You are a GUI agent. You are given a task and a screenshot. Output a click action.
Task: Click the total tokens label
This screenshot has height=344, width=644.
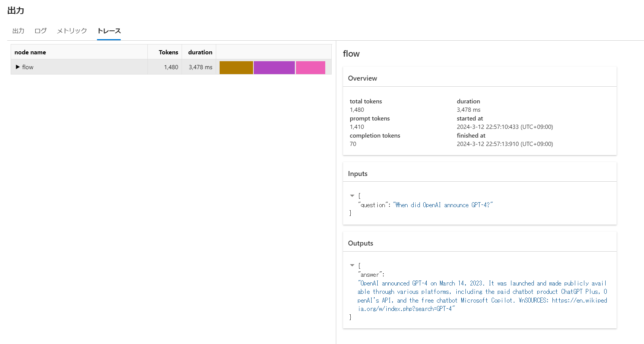[366, 101]
